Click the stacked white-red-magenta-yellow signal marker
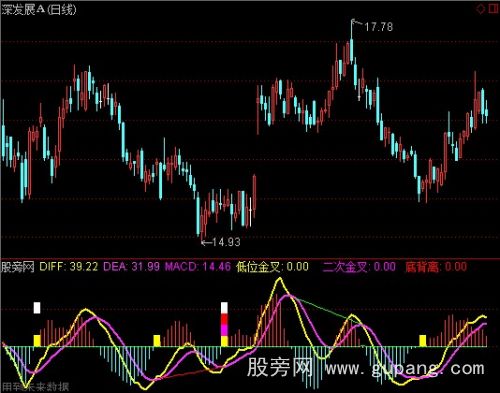 pos(224,324)
